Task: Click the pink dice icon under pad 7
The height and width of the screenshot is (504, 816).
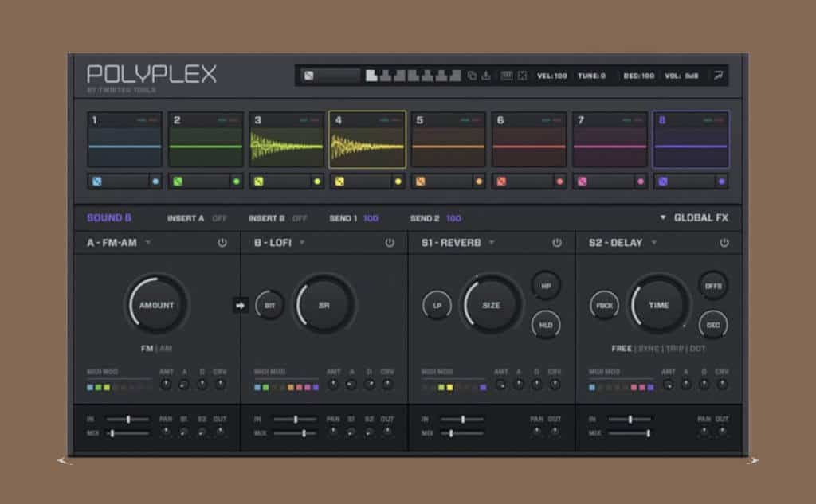Action: [x=582, y=182]
